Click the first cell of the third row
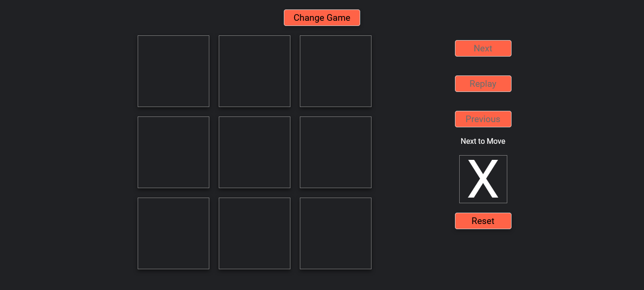Image resolution: width=644 pixels, height=290 pixels. (x=173, y=233)
